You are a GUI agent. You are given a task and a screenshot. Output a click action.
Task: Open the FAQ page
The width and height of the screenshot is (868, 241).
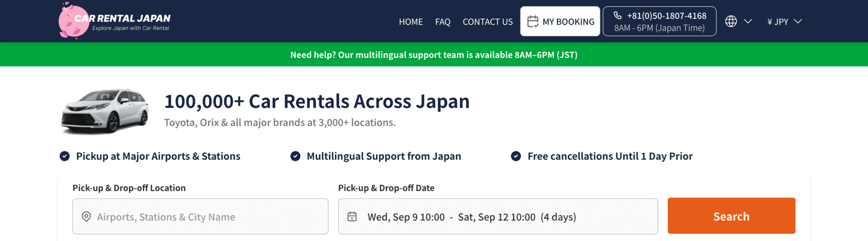click(443, 22)
